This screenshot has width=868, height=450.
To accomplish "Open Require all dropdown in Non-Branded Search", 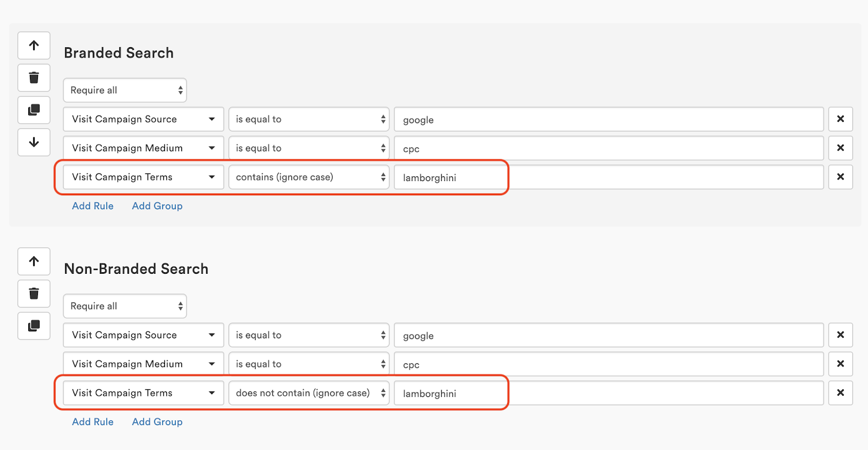I will [125, 306].
